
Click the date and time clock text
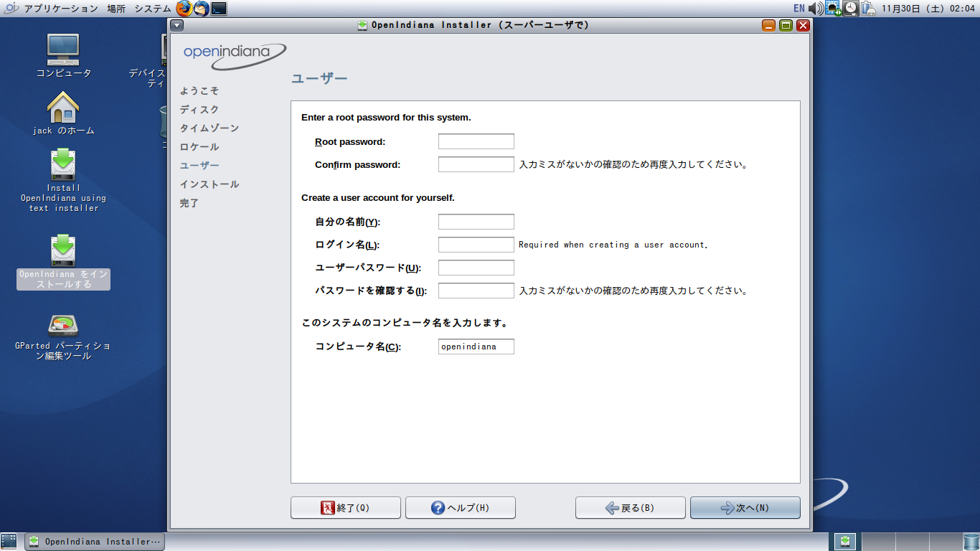(x=928, y=9)
